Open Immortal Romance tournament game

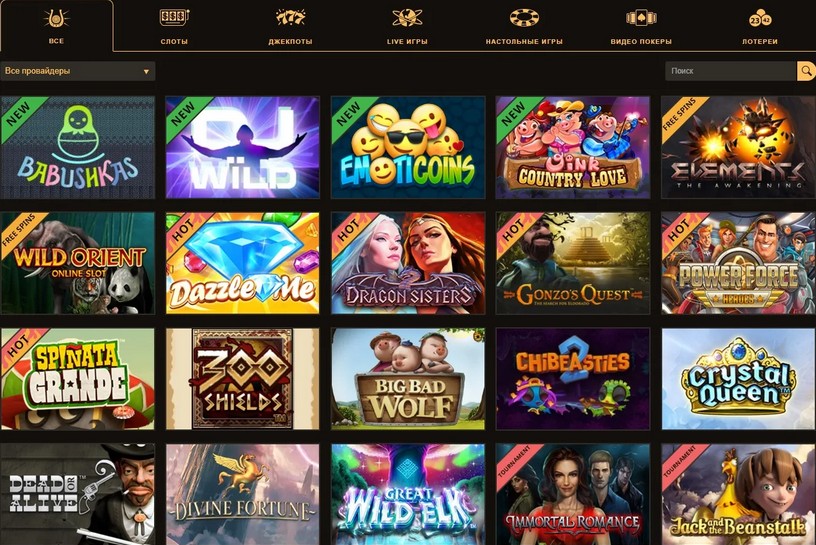pyautogui.click(x=572, y=494)
